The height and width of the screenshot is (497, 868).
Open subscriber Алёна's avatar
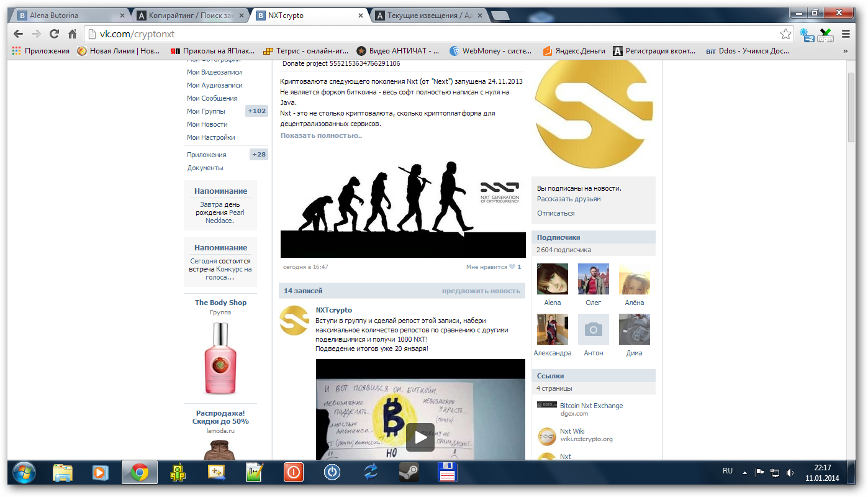click(635, 279)
